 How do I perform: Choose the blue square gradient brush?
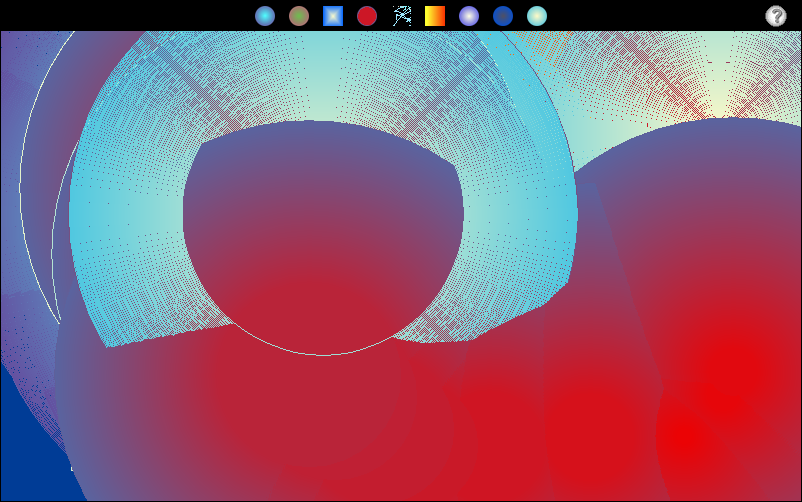333,16
